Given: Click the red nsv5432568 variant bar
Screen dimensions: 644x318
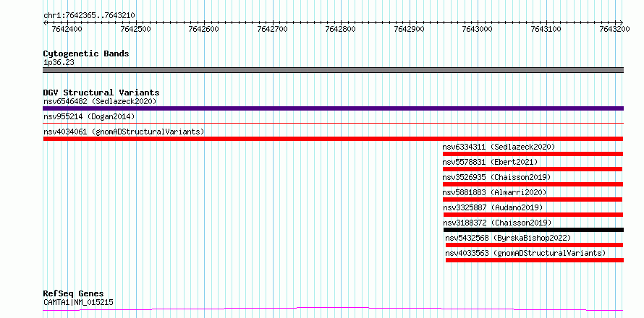Looking at the screenshot, I should (534, 245).
